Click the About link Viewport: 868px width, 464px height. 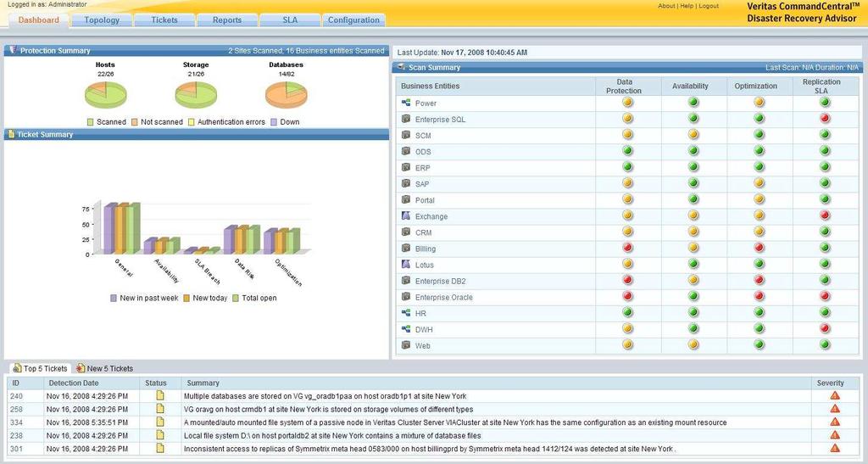(x=666, y=6)
